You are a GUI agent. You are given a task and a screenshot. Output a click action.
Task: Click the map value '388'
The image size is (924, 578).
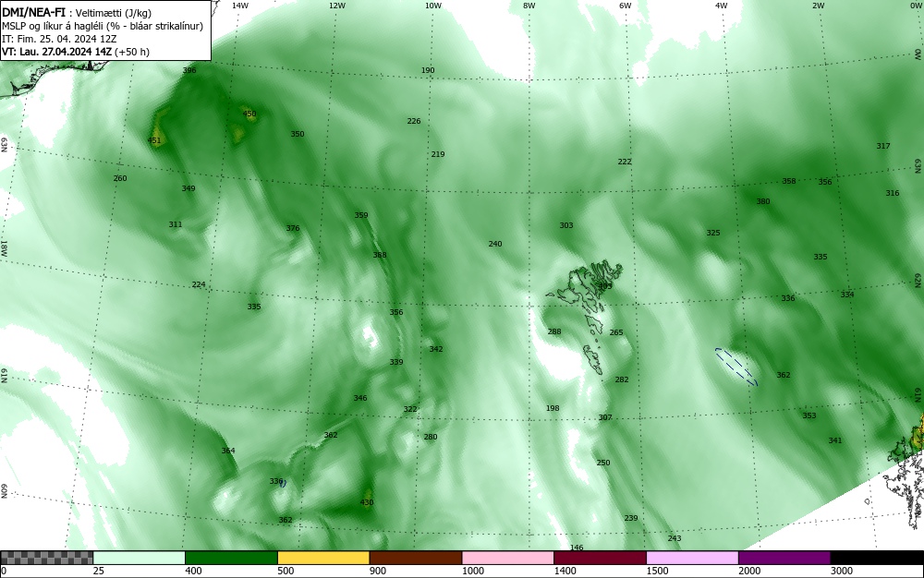[x=380, y=255]
